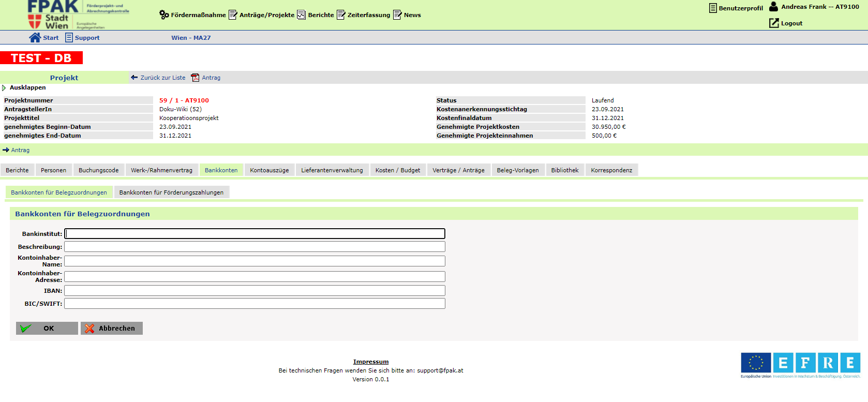
Task: Select the Bankkonten tab
Action: pos(221,170)
